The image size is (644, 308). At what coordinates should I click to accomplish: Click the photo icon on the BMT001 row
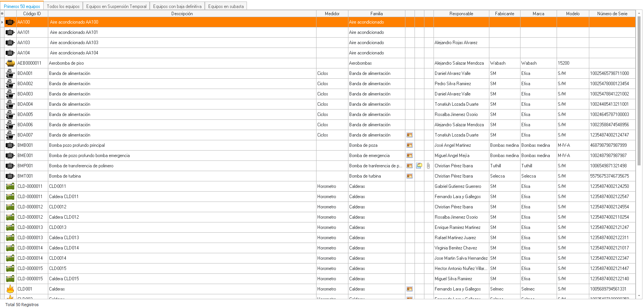pos(410,176)
